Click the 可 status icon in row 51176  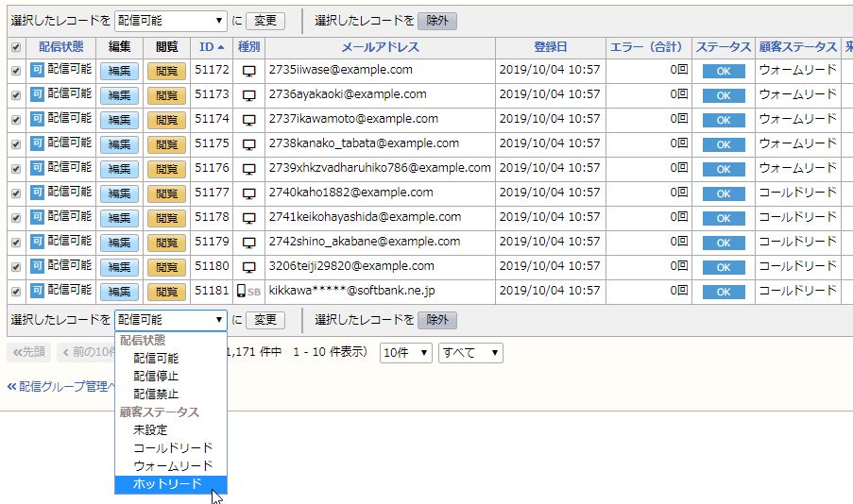37,168
